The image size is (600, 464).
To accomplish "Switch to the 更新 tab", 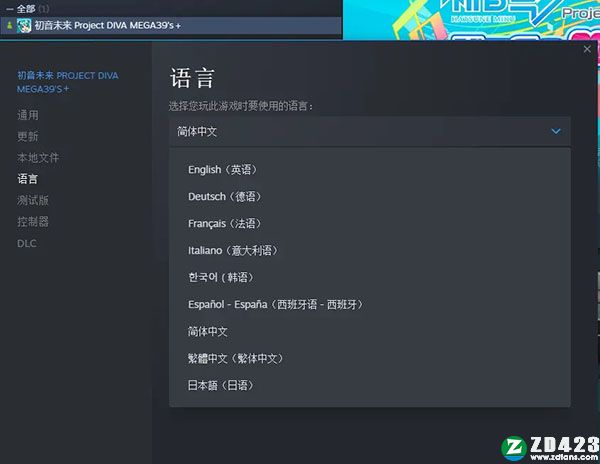I will [x=28, y=136].
